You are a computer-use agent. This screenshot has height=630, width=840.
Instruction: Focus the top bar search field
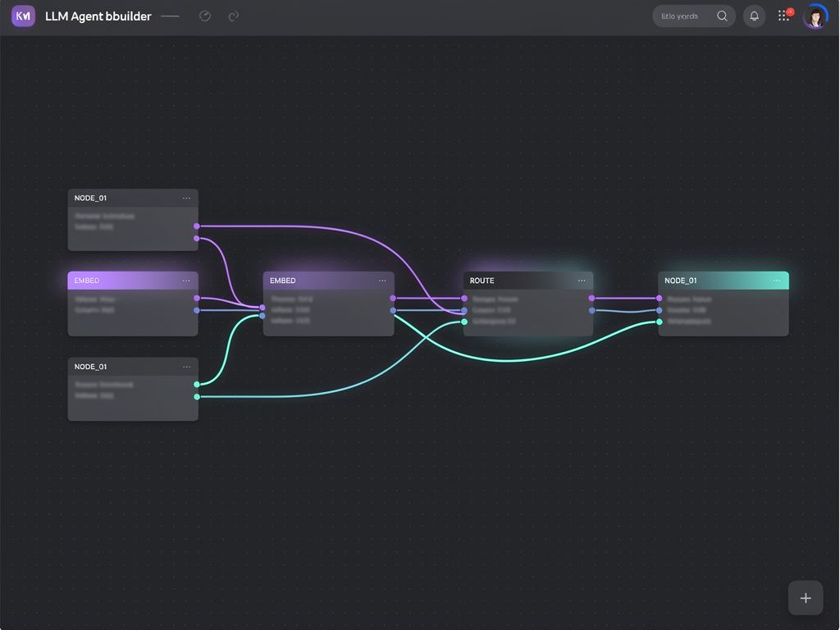693,16
